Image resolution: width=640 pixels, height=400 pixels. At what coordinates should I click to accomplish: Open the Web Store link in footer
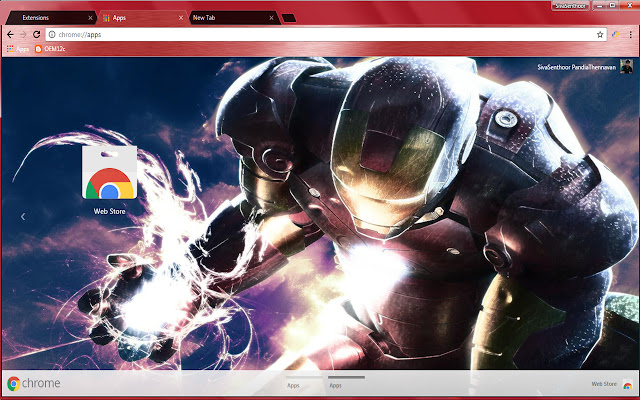pos(611,384)
